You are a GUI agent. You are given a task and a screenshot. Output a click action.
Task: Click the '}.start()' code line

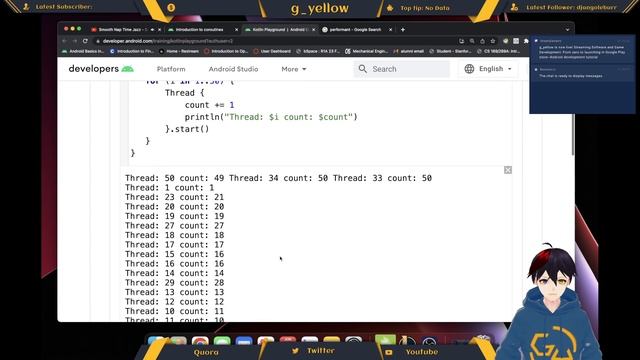click(187, 129)
